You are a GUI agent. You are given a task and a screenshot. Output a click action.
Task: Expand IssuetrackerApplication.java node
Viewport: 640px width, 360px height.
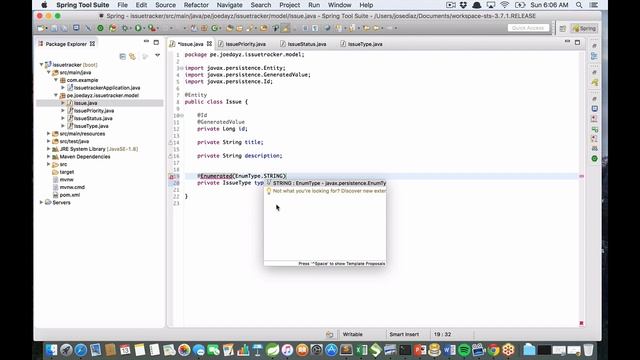click(x=63, y=88)
